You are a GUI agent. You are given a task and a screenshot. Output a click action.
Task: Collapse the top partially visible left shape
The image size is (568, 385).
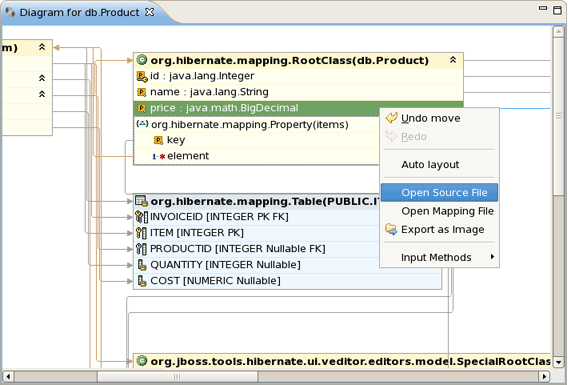tap(42, 47)
